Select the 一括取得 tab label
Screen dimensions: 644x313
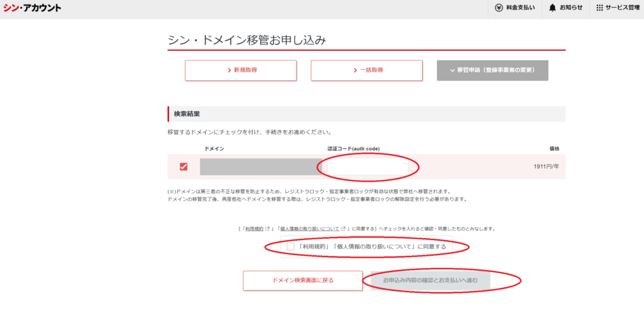point(372,70)
